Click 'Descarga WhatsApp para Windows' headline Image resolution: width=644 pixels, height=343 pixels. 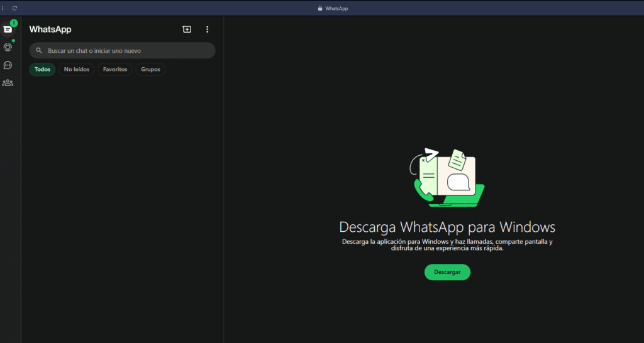coord(447,227)
